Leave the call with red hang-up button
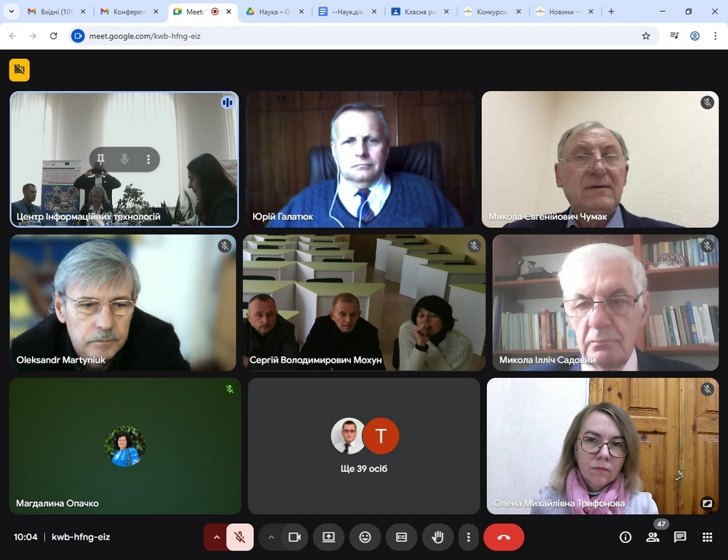Image resolution: width=728 pixels, height=560 pixels. pyautogui.click(x=503, y=537)
